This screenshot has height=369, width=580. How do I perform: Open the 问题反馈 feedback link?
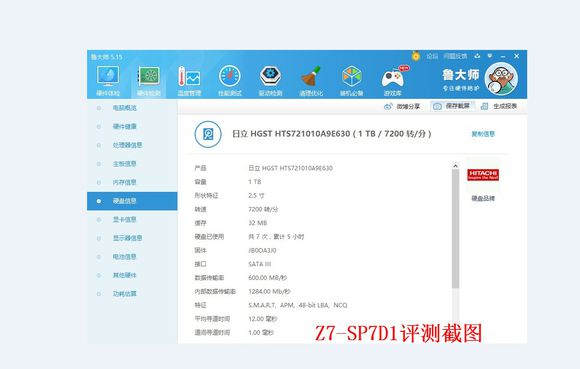click(455, 56)
